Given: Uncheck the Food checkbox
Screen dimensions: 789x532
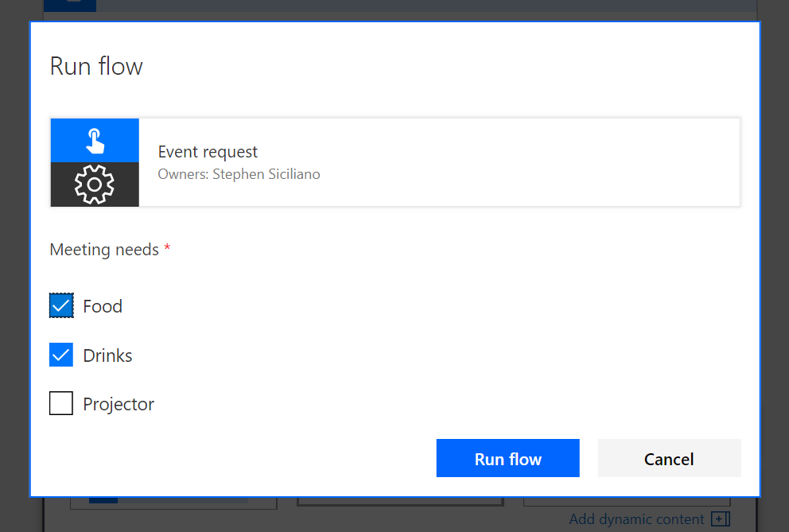Looking at the screenshot, I should tap(61, 306).
